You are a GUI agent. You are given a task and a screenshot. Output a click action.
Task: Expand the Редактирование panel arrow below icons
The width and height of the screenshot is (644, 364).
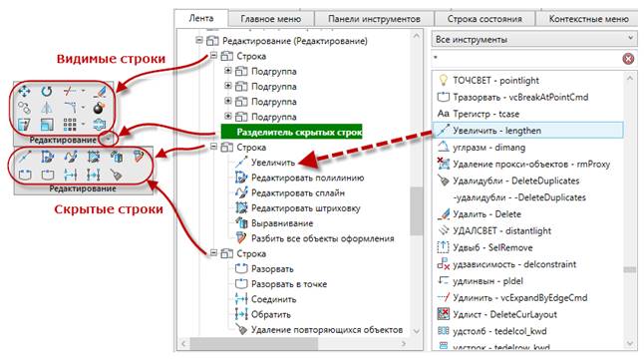pos(109,140)
